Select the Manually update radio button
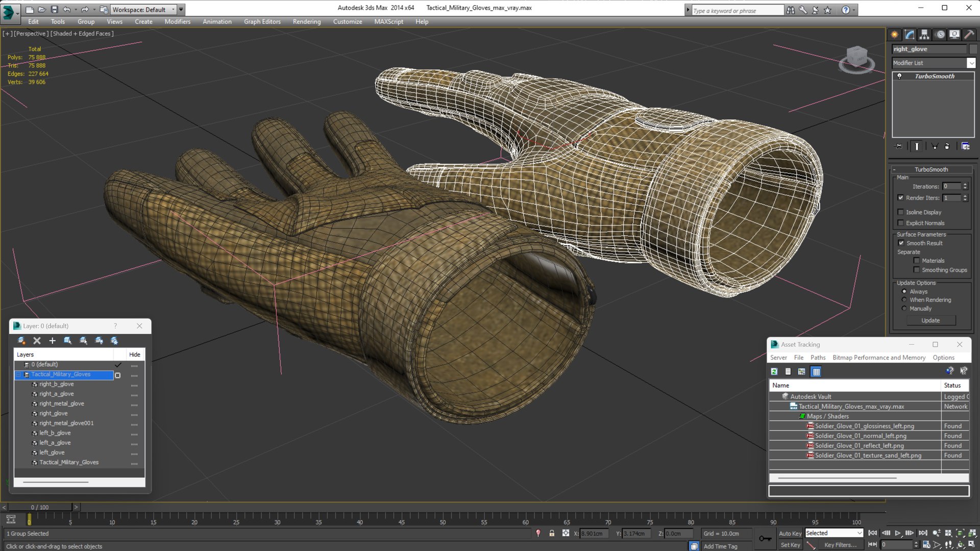The height and width of the screenshot is (551, 980). [904, 309]
